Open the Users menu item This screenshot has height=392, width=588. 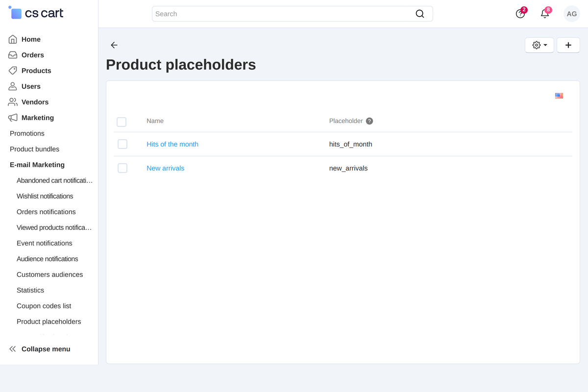pyautogui.click(x=31, y=86)
